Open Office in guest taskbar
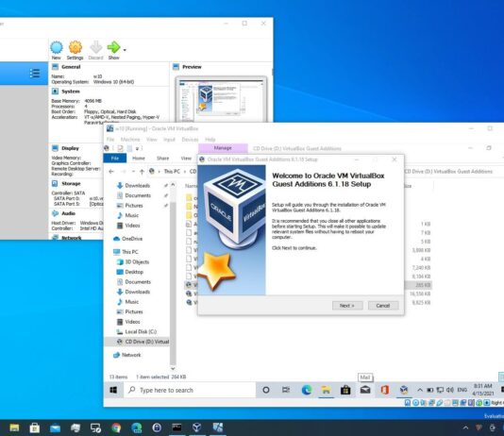Viewport: 504px width, 436px height. pos(385,390)
